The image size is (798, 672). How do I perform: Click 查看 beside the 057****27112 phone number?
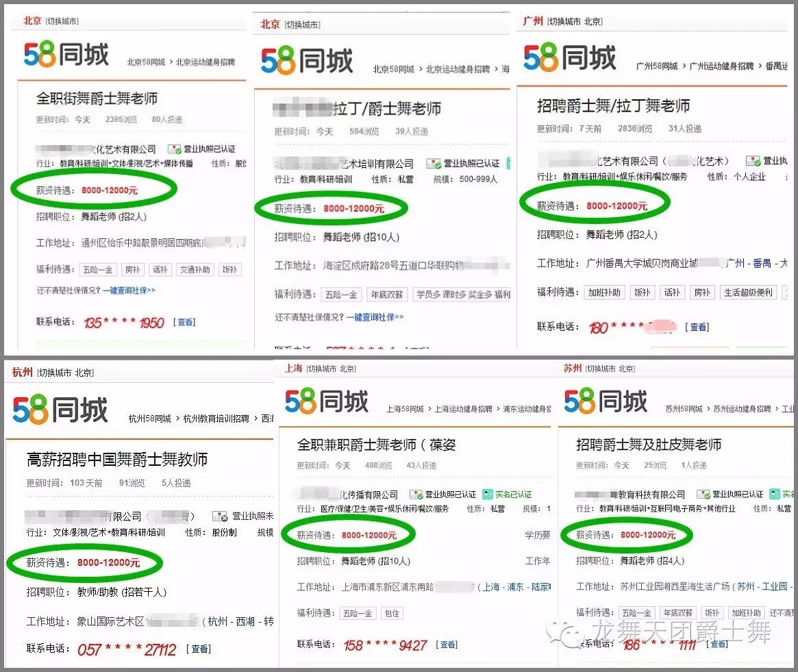(x=199, y=649)
